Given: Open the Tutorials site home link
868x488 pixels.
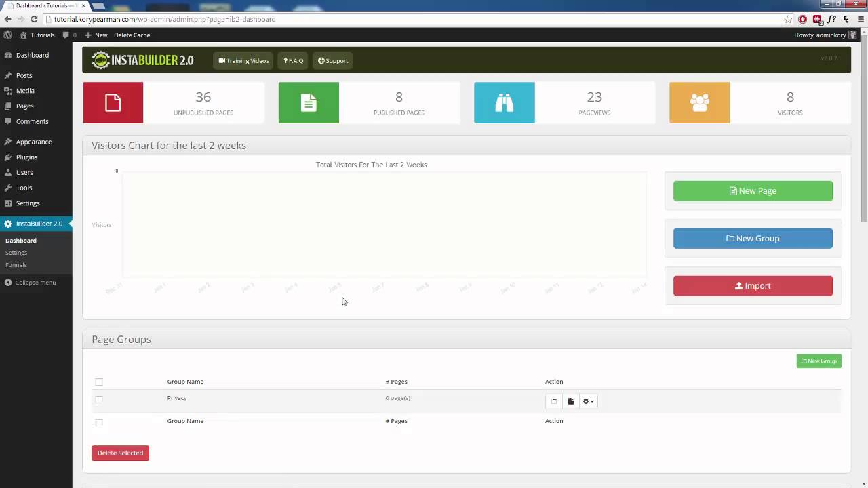Looking at the screenshot, I should point(37,35).
